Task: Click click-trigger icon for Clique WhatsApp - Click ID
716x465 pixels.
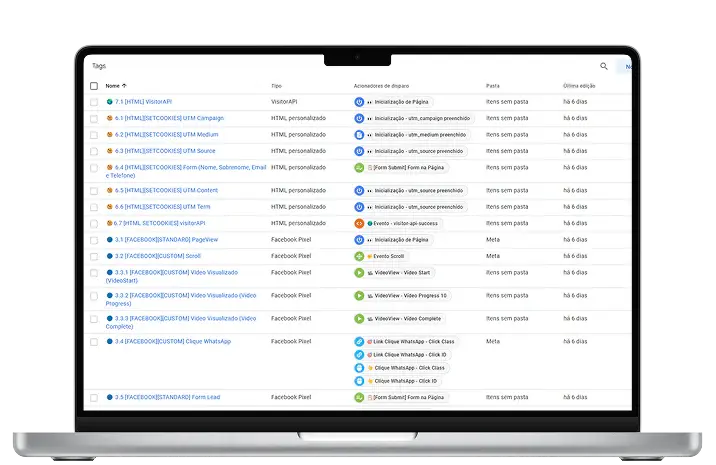Action: tap(359, 381)
